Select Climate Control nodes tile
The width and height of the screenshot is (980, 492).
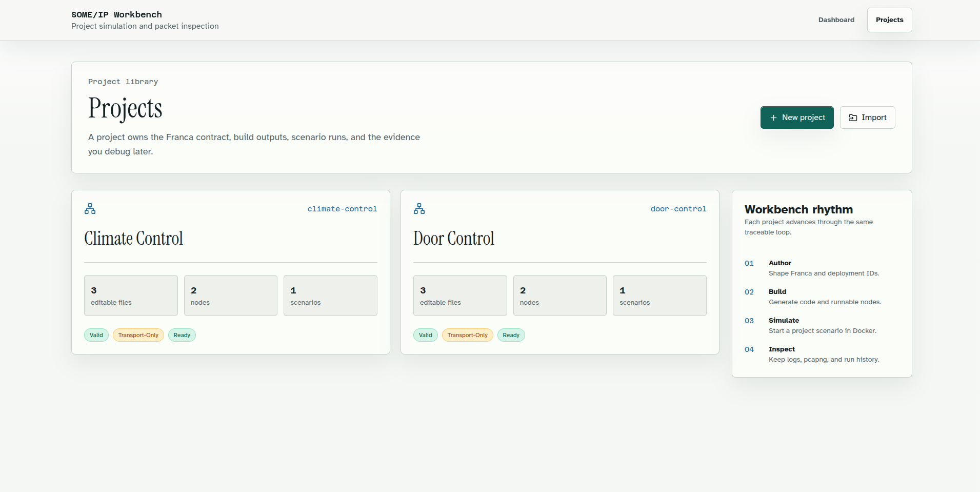pos(231,296)
